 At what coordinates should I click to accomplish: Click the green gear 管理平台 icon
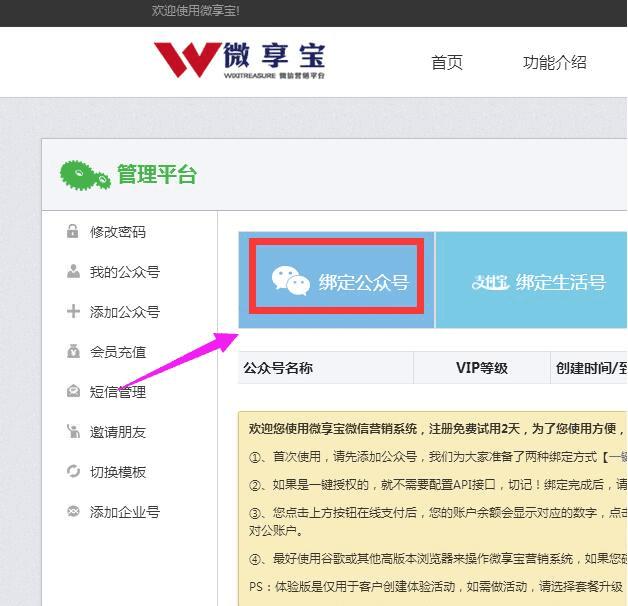coord(85,175)
